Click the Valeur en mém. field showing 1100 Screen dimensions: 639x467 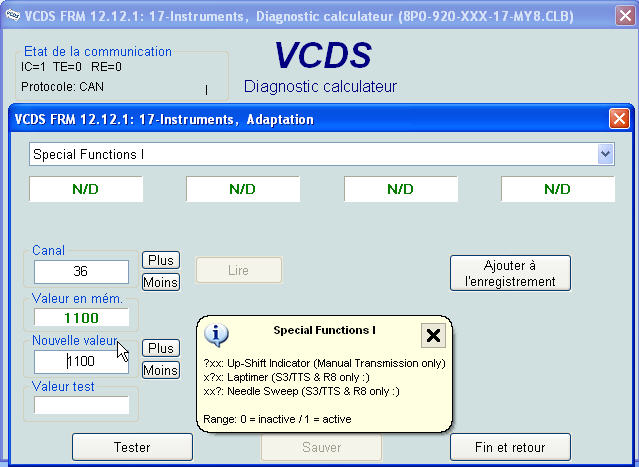tap(82, 317)
